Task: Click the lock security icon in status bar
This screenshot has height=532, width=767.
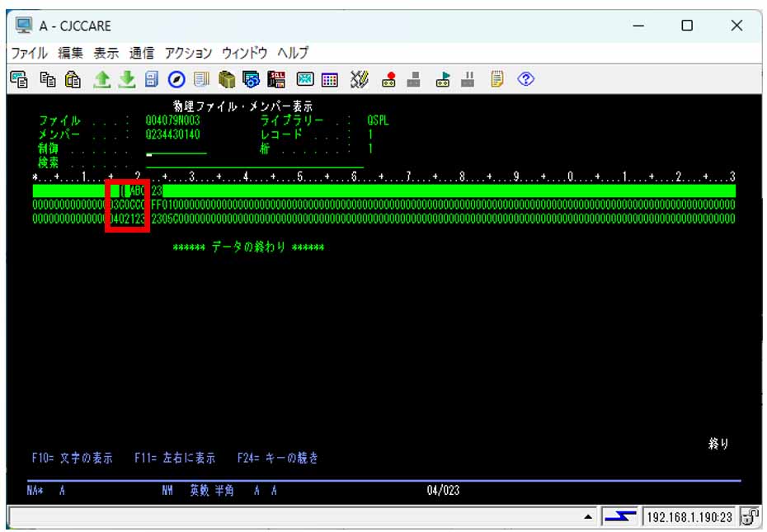Action: pyautogui.click(x=751, y=517)
